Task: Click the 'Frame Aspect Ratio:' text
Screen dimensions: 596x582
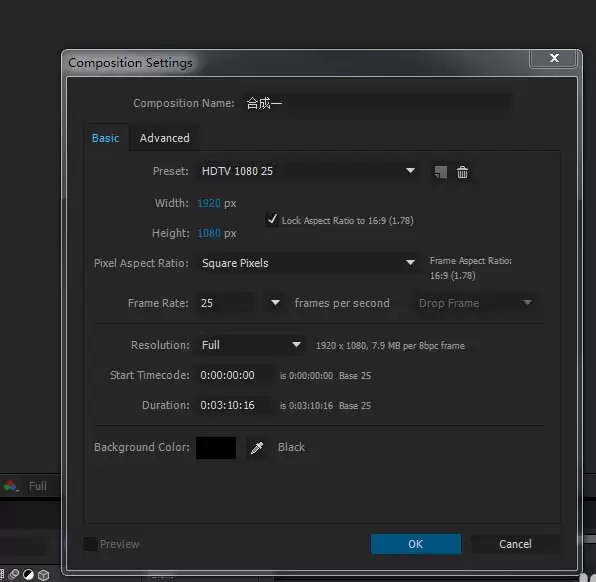Action: click(x=471, y=261)
